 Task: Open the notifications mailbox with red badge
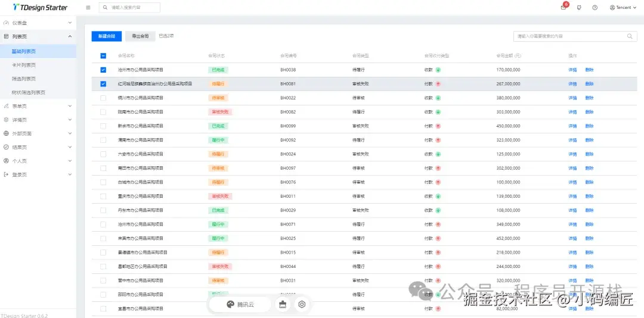[563, 7]
